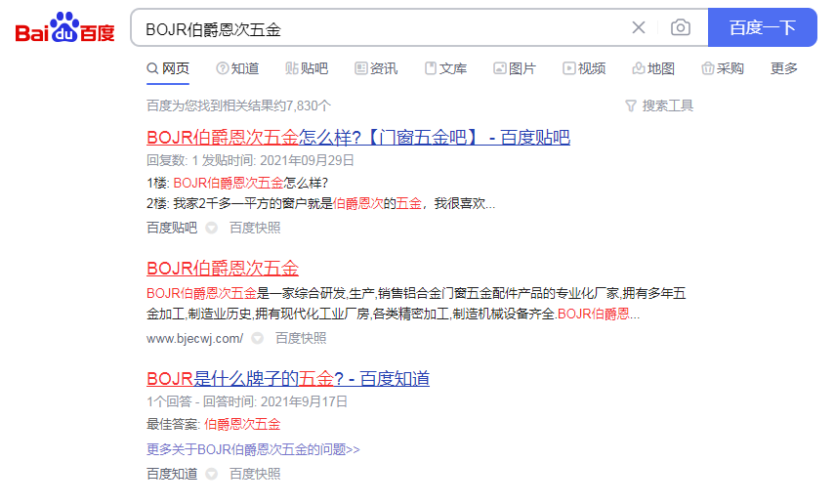Click inside the search input field
This screenshot has width=835, height=504.
pos(381,28)
